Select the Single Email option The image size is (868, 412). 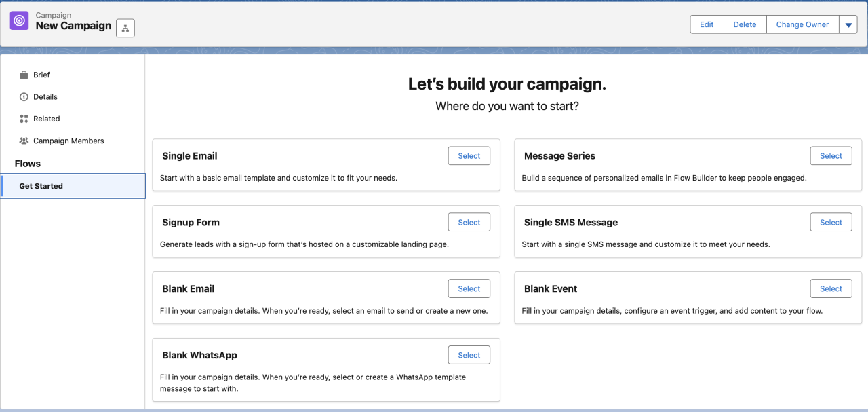tap(469, 155)
